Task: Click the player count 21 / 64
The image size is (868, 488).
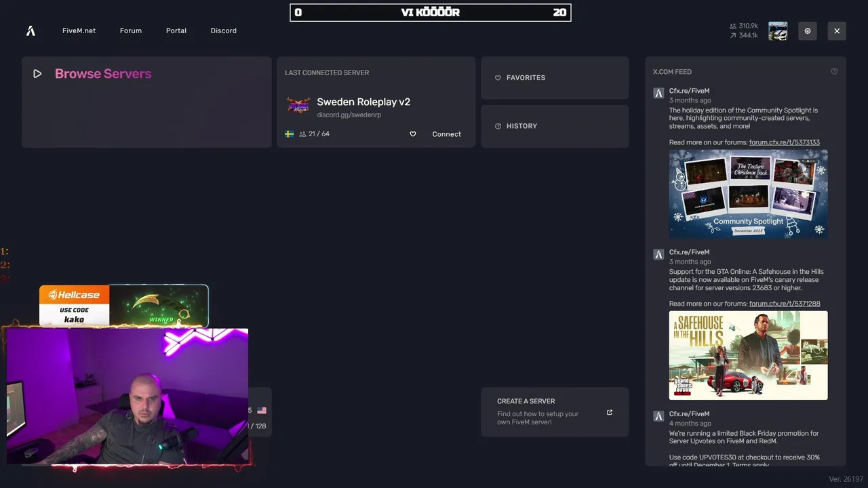Action: coord(315,134)
